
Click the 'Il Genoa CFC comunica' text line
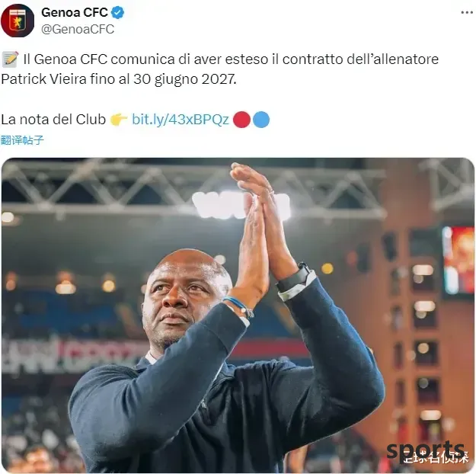tap(231, 59)
